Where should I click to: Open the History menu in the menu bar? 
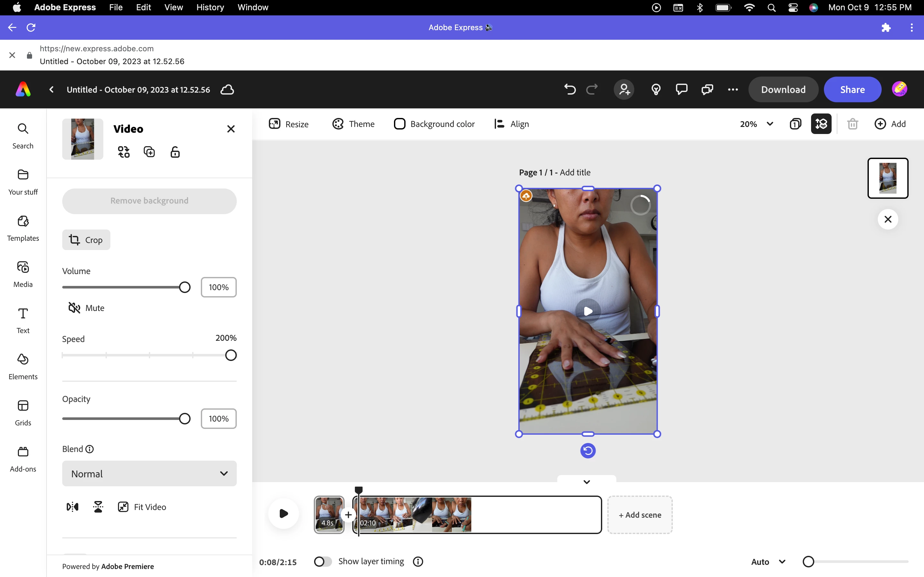click(210, 7)
